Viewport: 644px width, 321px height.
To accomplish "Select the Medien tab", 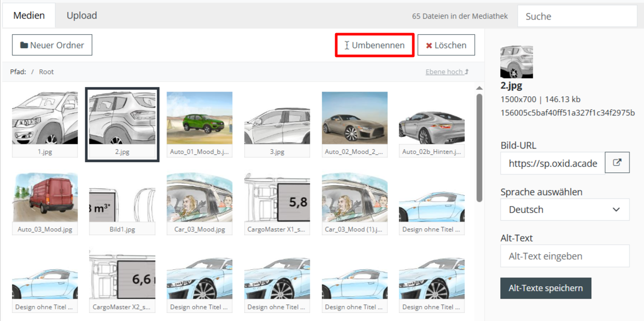I will tap(29, 16).
